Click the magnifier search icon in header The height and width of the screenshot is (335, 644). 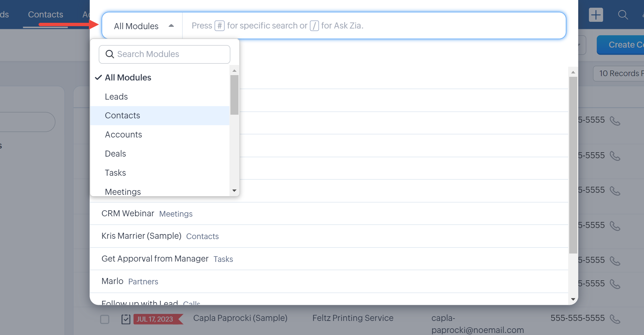click(623, 15)
